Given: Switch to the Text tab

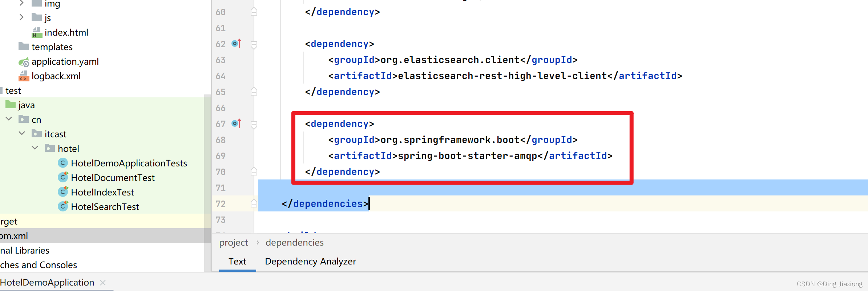Looking at the screenshot, I should pos(237,261).
